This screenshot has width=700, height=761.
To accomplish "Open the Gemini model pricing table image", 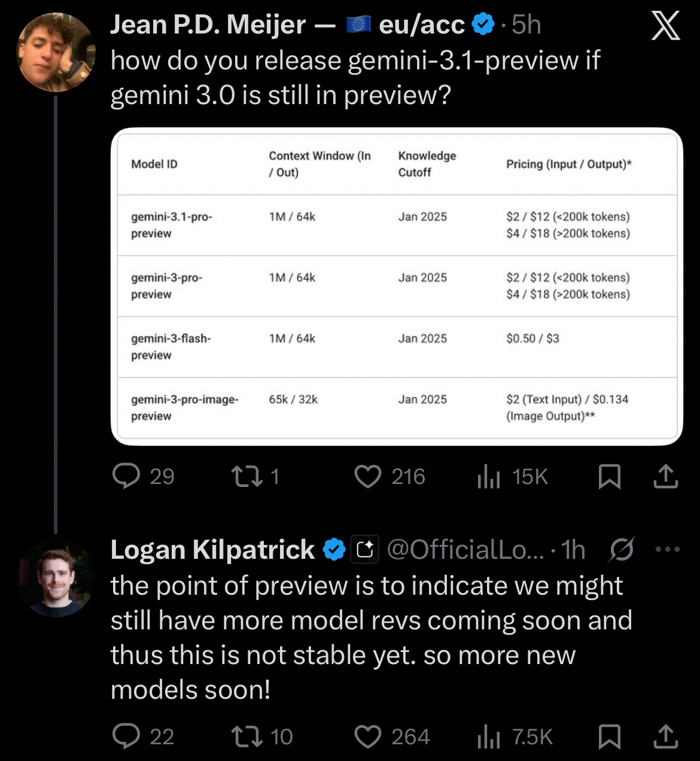I will pyautogui.click(x=397, y=287).
